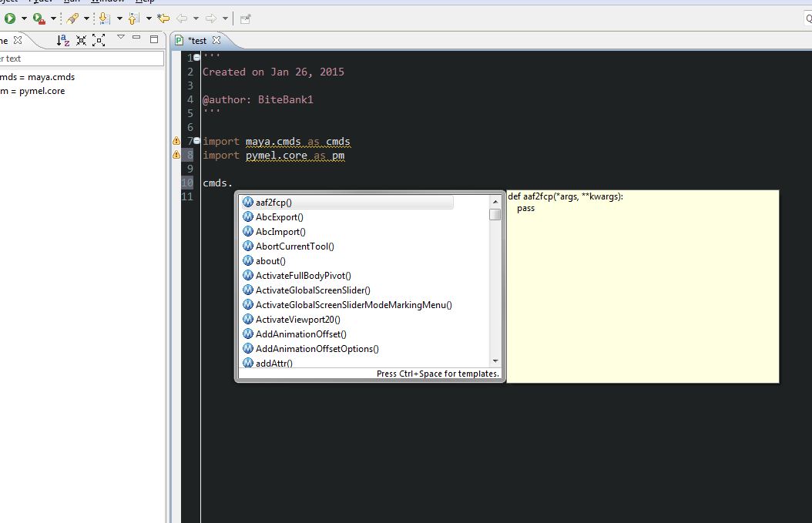The image size is (812, 523).
Task: Click the method icon beside AbcExport()
Action: (x=248, y=217)
